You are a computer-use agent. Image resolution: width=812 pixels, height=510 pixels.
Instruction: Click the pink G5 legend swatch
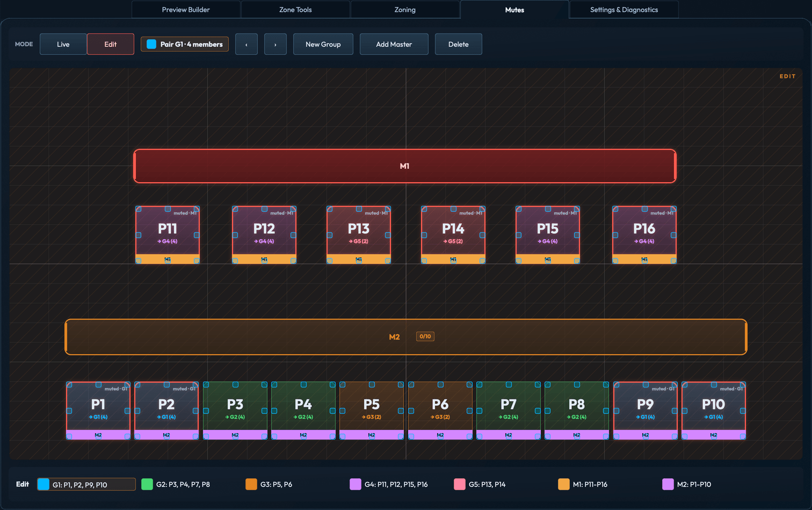click(x=460, y=484)
